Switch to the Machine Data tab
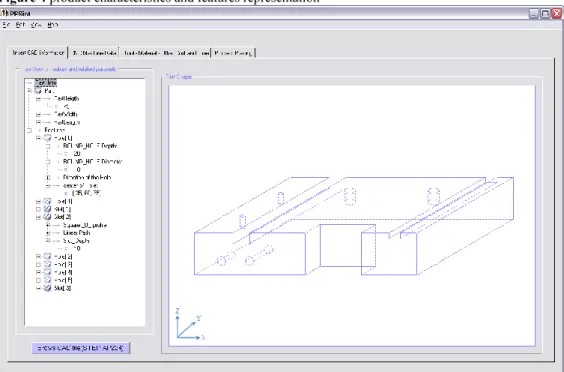564x372 pixels. click(94, 53)
